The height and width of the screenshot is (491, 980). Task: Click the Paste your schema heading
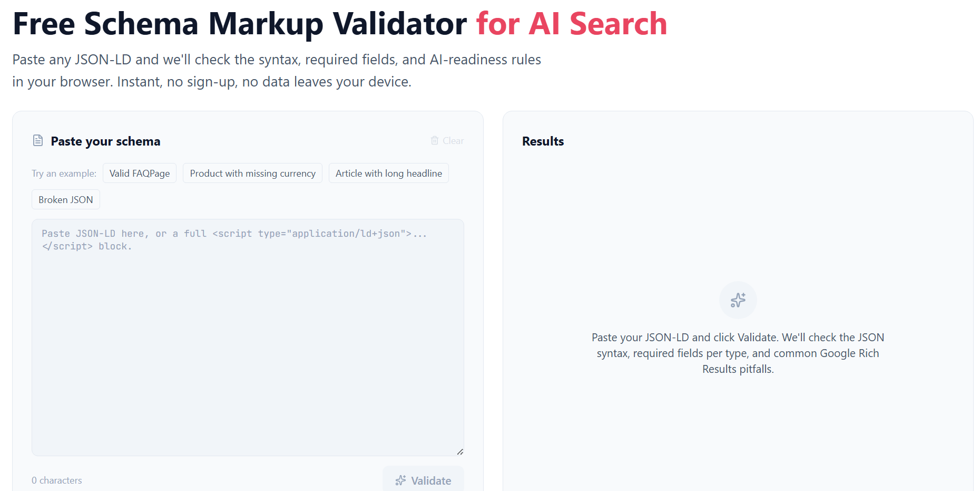tap(105, 141)
